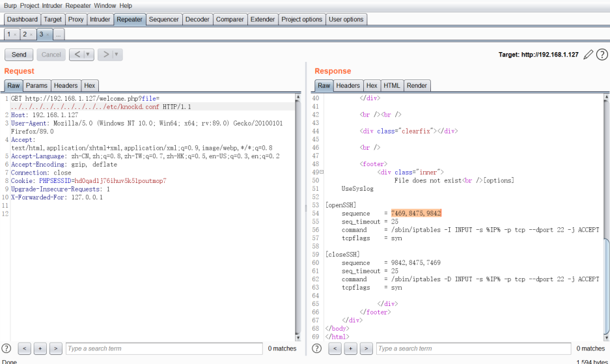Select Response Render view tab

click(x=417, y=86)
